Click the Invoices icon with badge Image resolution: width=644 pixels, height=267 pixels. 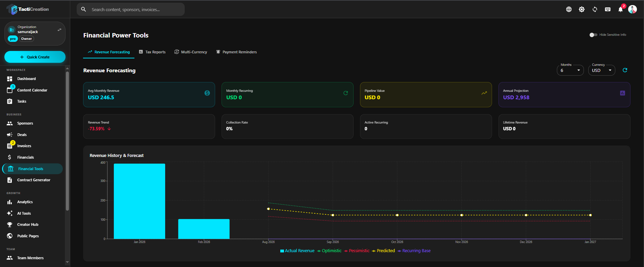coord(10,146)
